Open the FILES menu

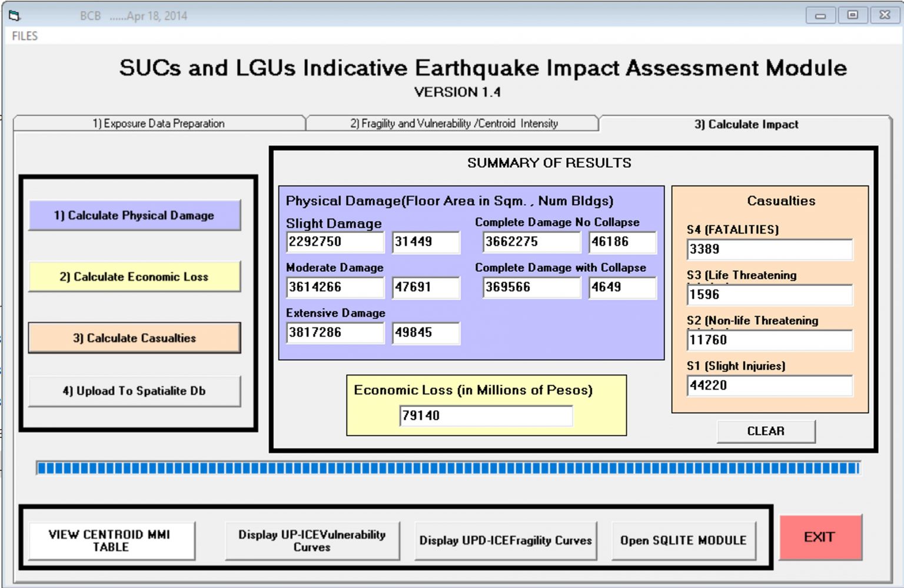[x=24, y=35]
